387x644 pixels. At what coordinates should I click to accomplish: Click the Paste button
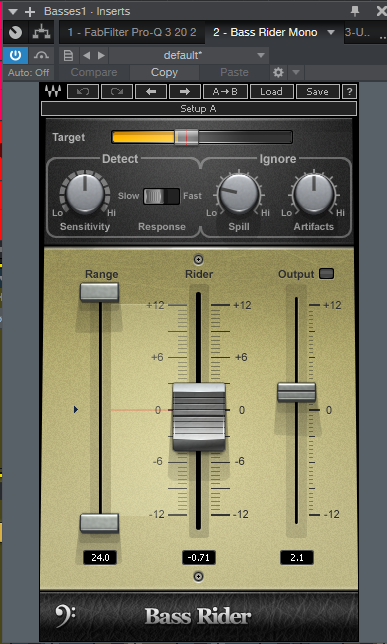point(234,73)
